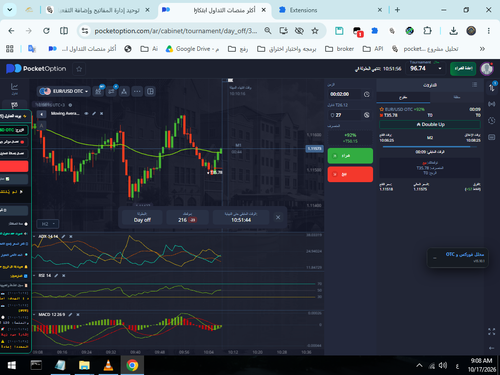The width and height of the screenshot is (500, 375).
Task: Edit the ADX 14 14 indicator settings
Action: click(x=63, y=236)
